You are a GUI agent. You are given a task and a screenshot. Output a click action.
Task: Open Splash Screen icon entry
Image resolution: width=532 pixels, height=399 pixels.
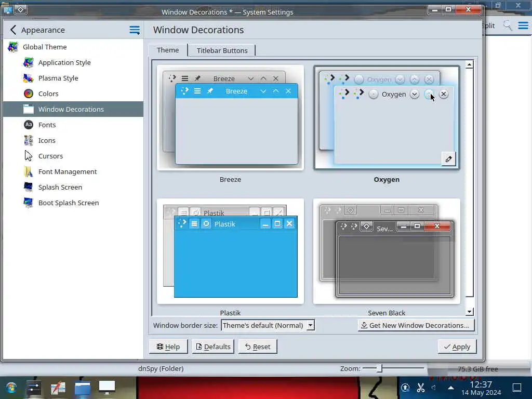tap(29, 187)
